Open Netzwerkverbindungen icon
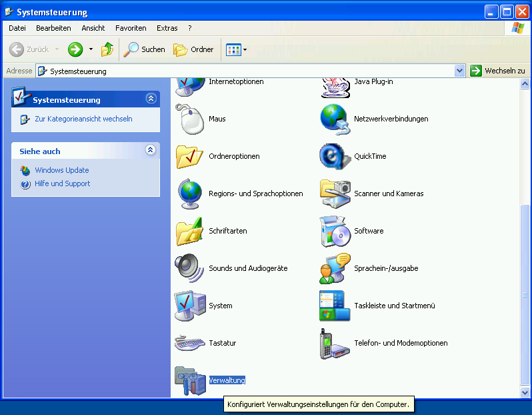The width and height of the screenshot is (532, 415). (335, 119)
